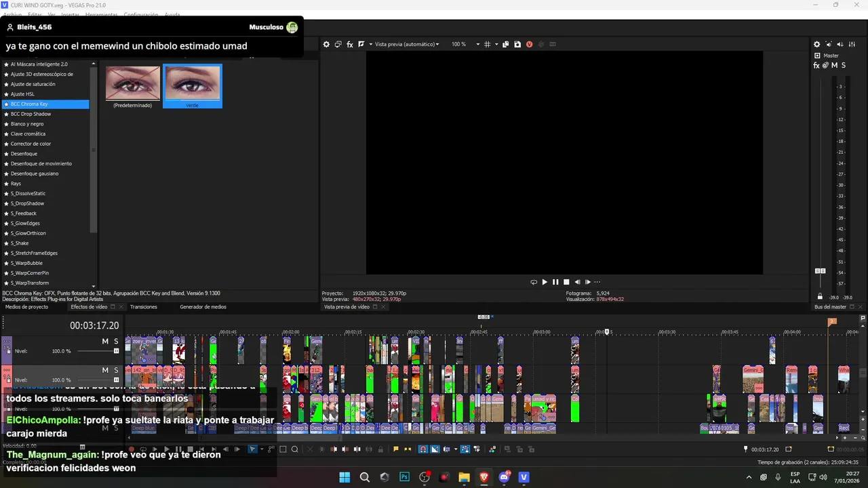Select the selection edit tool rectangle
The image size is (868, 488).
click(x=283, y=449)
